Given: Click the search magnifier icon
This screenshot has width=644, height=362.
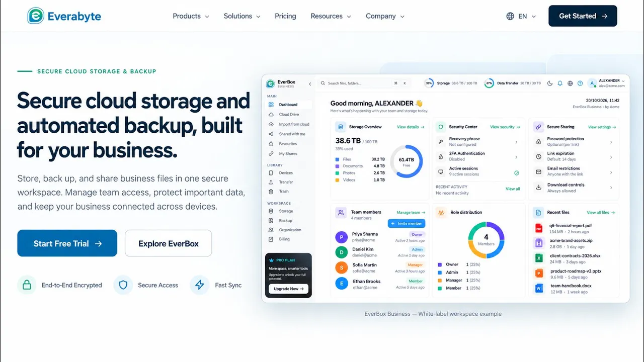Looking at the screenshot, I should tap(323, 83).
